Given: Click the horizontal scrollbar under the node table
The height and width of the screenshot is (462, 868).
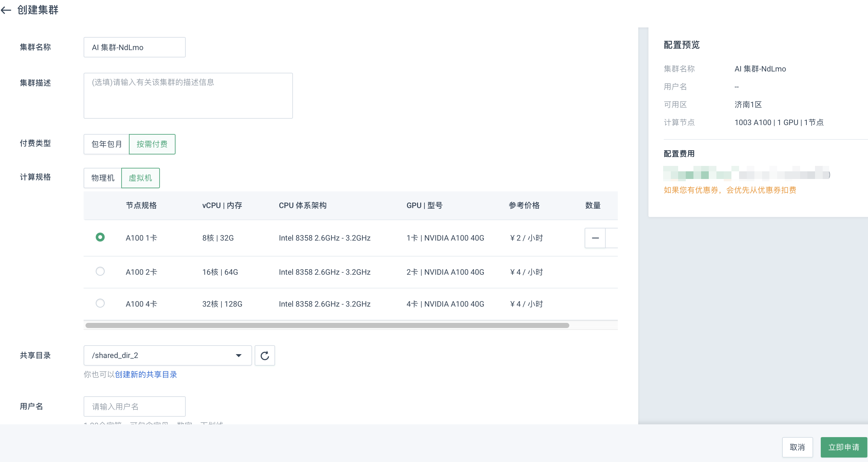Looking at the screenshot, I should [x=327, y=325].
